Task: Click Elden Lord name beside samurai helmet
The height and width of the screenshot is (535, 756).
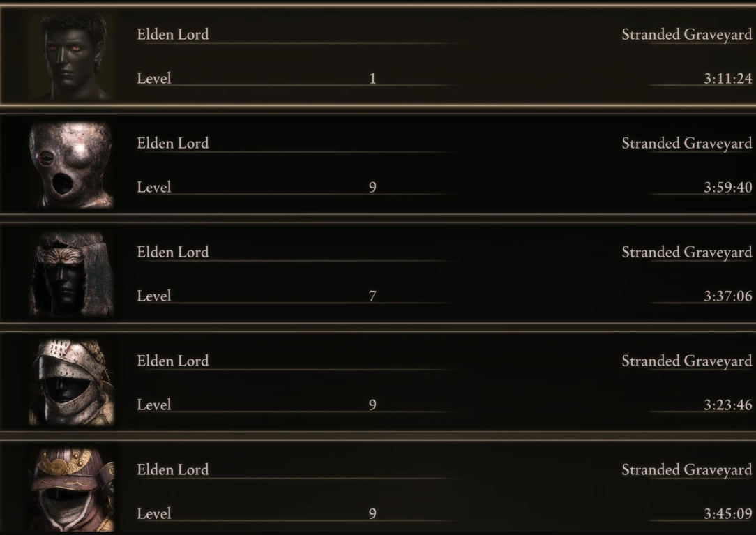Action: point(172,469)
